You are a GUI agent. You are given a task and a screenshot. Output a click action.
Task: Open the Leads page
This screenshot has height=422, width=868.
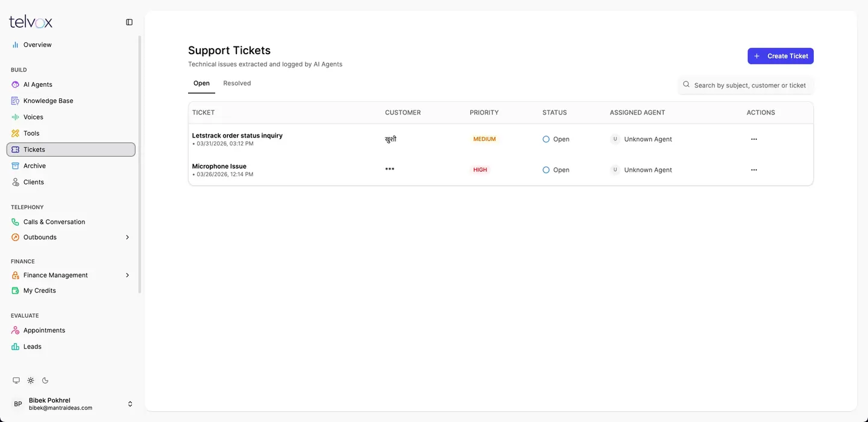(71, 347)
